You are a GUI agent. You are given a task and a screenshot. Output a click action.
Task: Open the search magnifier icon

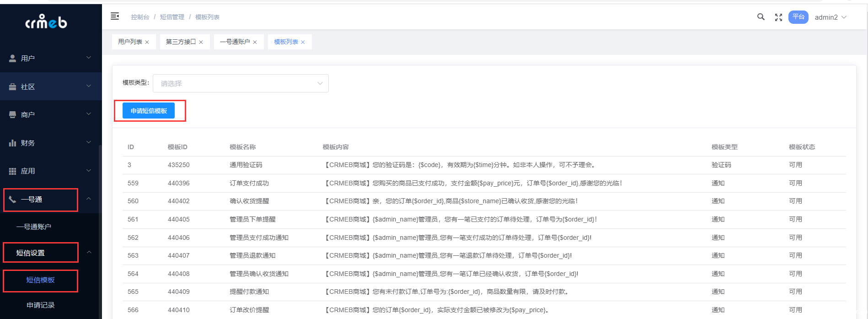(x=761, y=17)
